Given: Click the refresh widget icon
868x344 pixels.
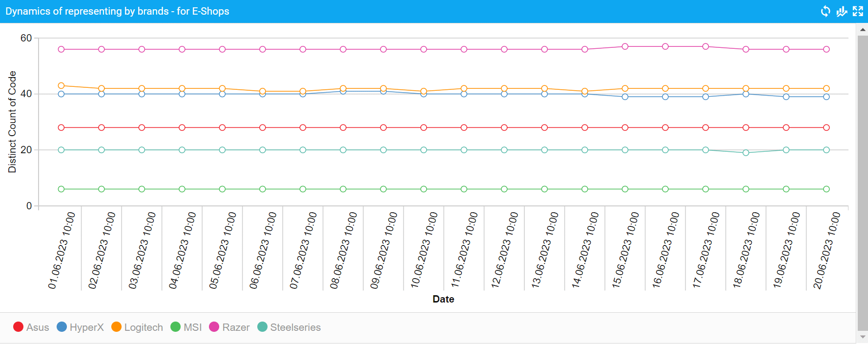Looking at the screenshot, I should tap(825, 11).
